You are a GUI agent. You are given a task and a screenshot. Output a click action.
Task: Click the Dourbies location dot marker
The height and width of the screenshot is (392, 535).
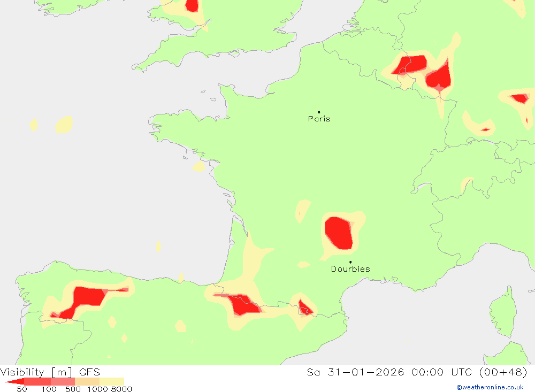pyautogui.click(x=350, y=262)
